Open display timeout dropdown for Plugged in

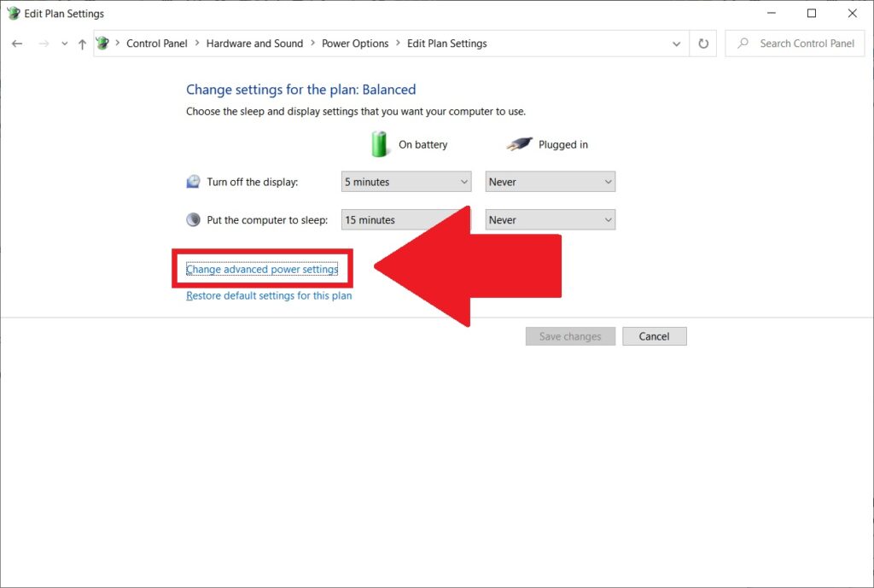pos(550,182)
